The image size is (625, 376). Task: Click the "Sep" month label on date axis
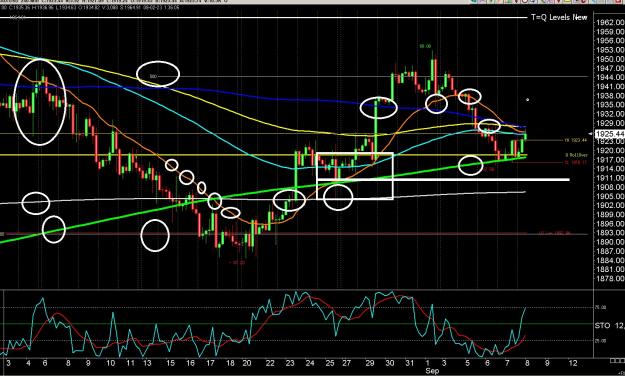[432, 371]
